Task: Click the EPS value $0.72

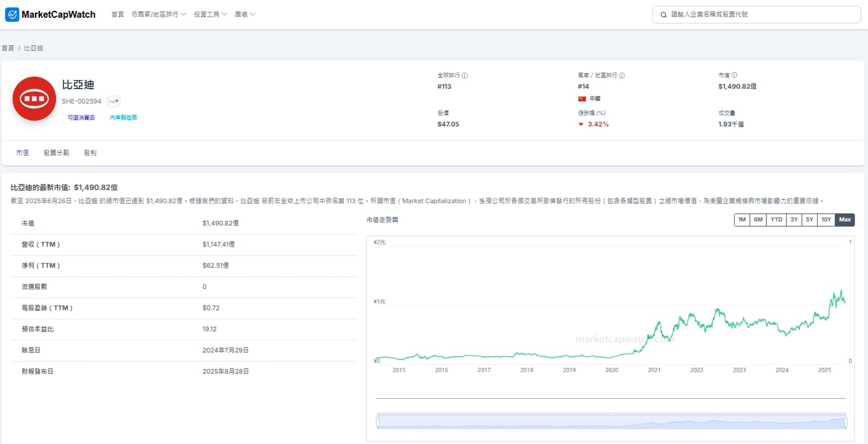Action: (x=211, y=308)
